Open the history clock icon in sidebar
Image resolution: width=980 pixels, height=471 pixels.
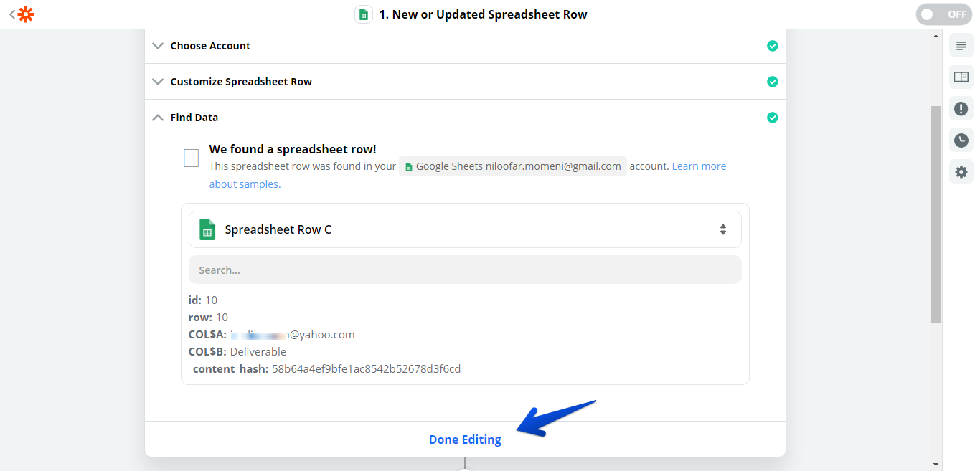pos(961,140)
